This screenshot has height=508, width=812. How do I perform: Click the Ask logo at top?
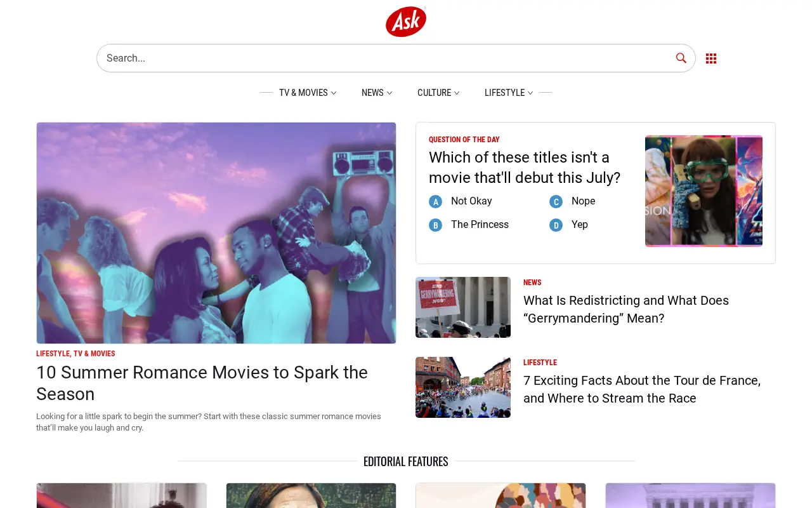click(406, 22)
